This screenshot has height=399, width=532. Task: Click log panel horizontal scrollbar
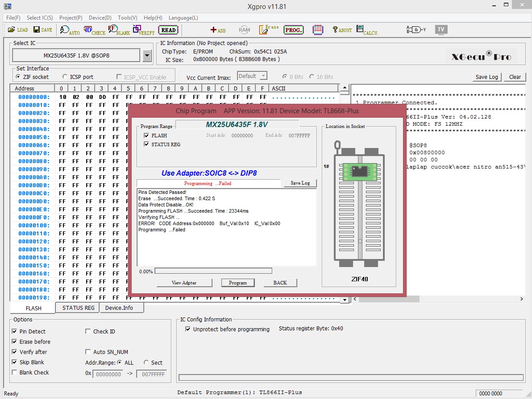pyautogui.click(x=389, y=299)
